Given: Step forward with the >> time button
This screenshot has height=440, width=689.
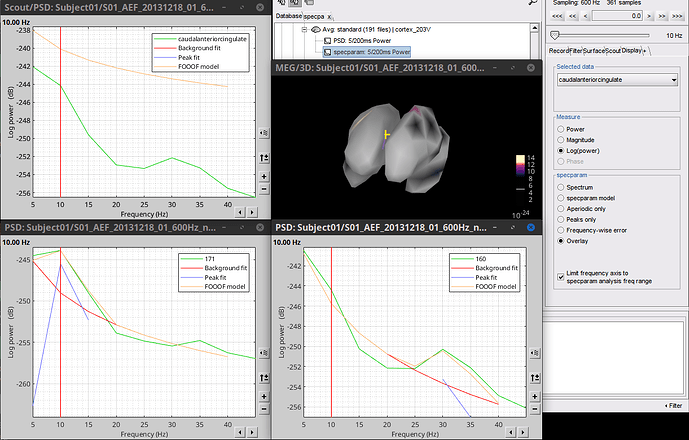Looking at the screenshot, I should (x=662, y=16).
